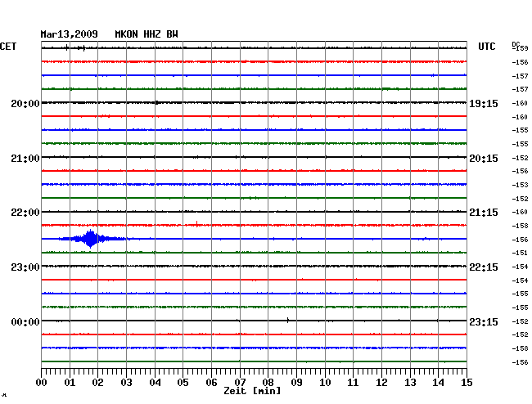Viewport: 532px width, 404px height.
Task: Select minute 13 on the time axis
Action: (410, 382)
